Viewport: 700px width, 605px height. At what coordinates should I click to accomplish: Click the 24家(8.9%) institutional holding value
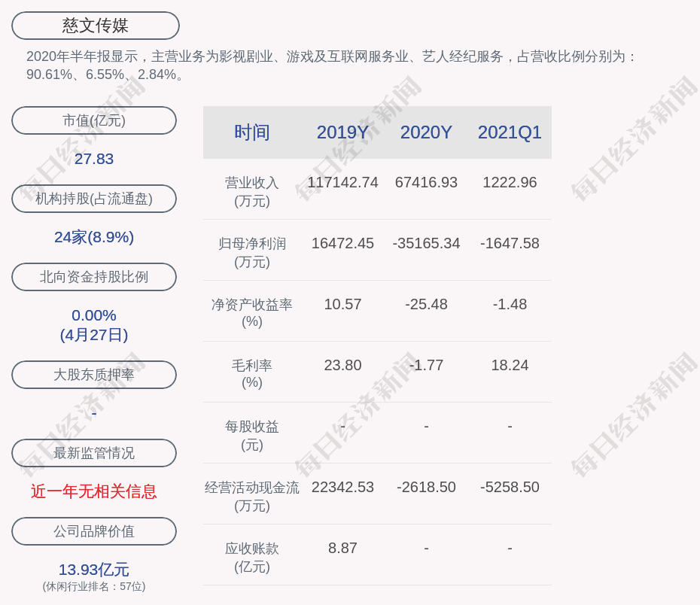pos(94,237)
